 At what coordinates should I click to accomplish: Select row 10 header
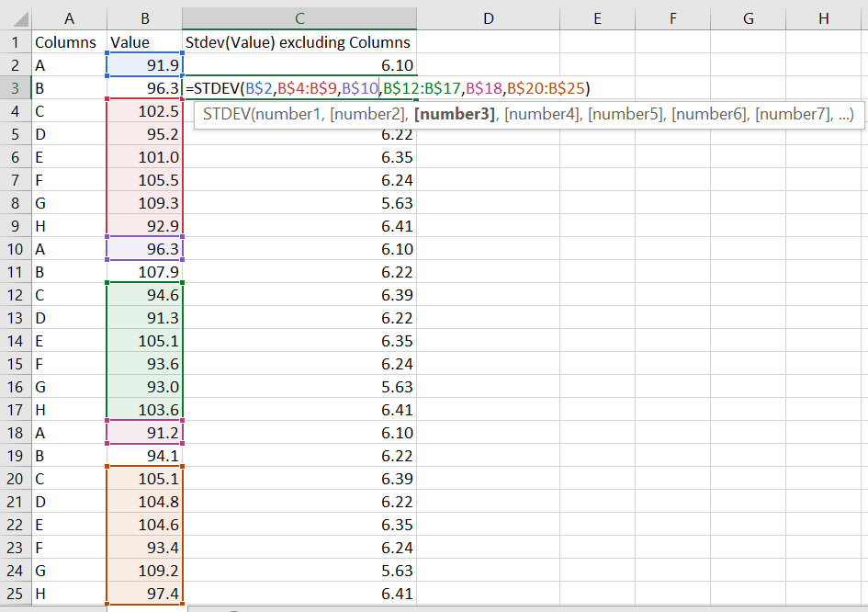[x=15, y=248]
